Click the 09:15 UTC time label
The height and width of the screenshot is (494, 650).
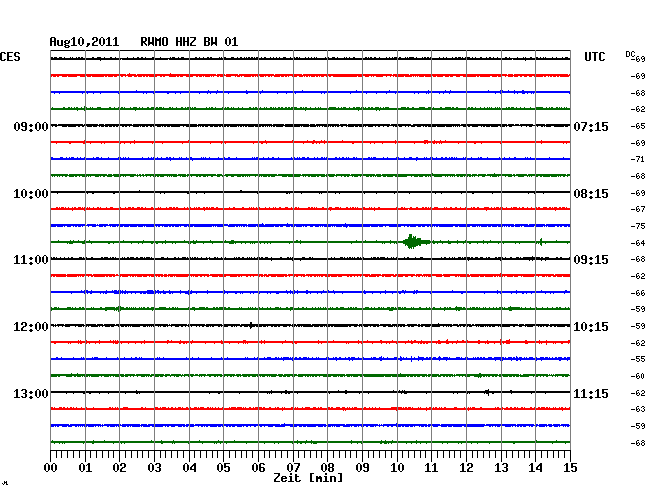(591, 260)
